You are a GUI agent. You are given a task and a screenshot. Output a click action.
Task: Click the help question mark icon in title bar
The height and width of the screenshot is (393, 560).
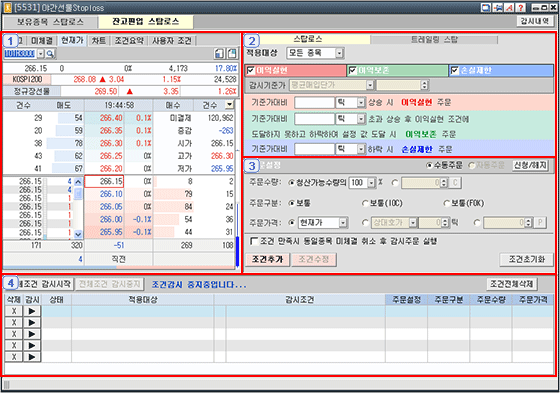520,7
